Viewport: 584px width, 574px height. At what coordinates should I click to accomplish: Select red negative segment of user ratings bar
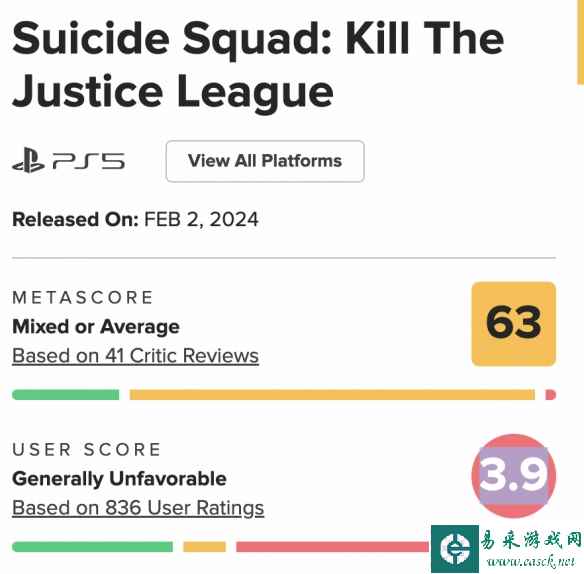[333, 547]
